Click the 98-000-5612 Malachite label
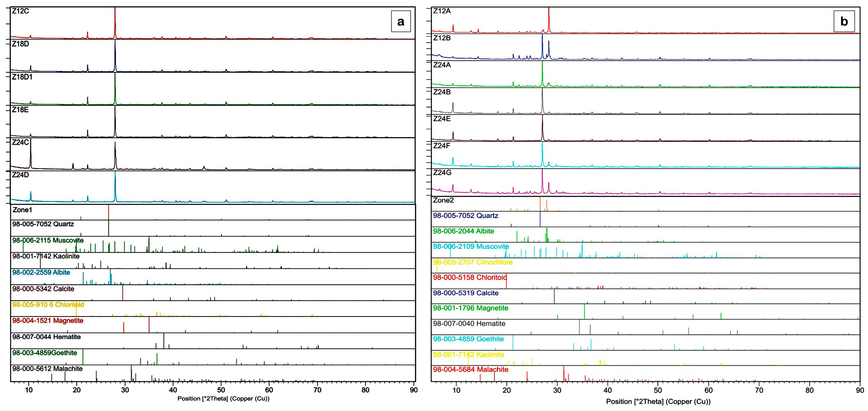This screenshot has width=868, height=411. [47, 369]
